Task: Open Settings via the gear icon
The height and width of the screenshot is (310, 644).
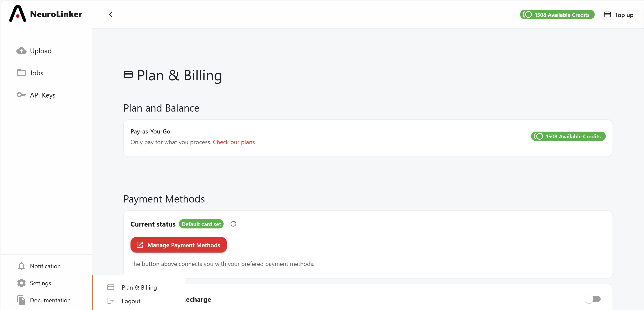Action: (21, 283)
